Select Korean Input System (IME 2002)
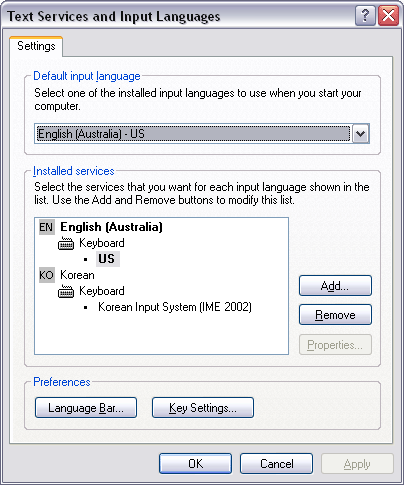This screenshot has width=404, height=485. point(175,307)
